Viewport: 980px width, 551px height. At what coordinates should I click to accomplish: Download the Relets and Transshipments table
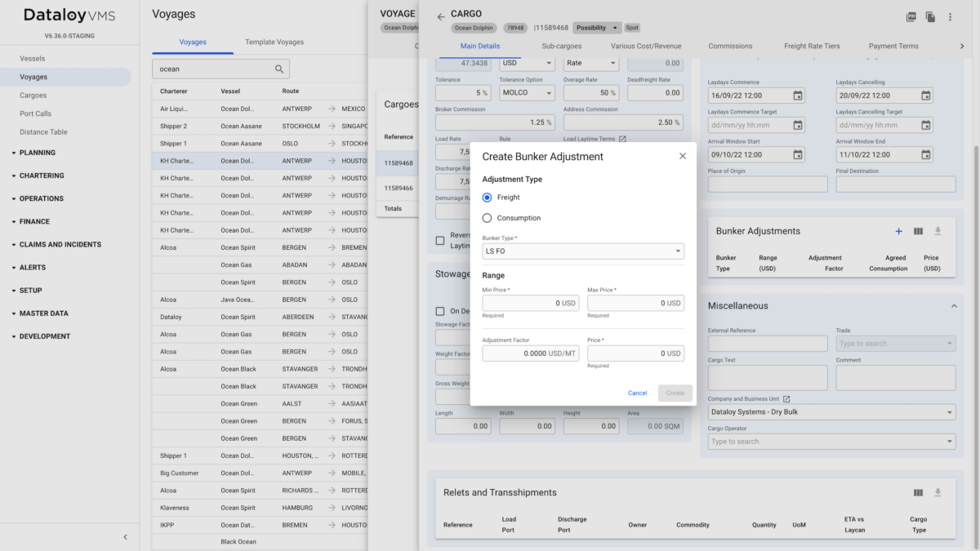click(x=938, y=492)
